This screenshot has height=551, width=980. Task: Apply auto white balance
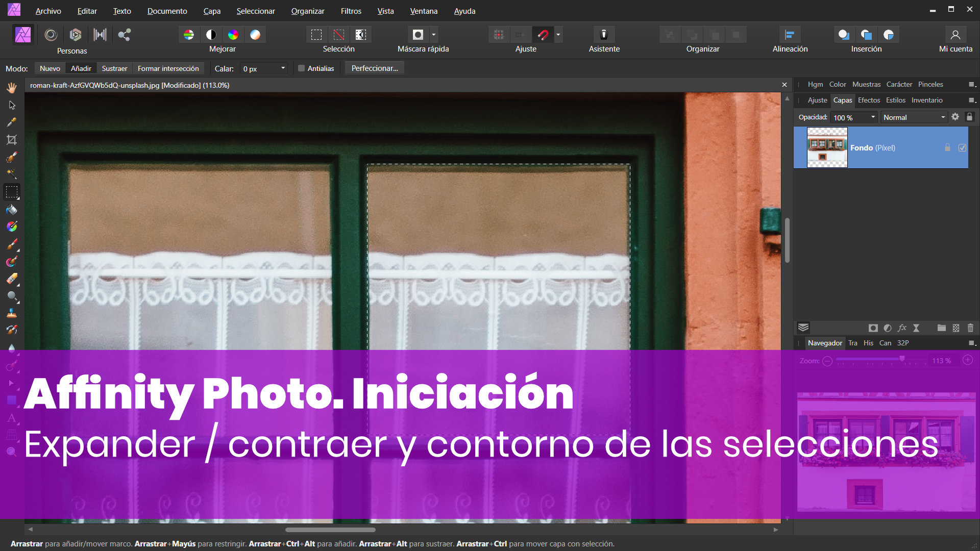point(255,35)
